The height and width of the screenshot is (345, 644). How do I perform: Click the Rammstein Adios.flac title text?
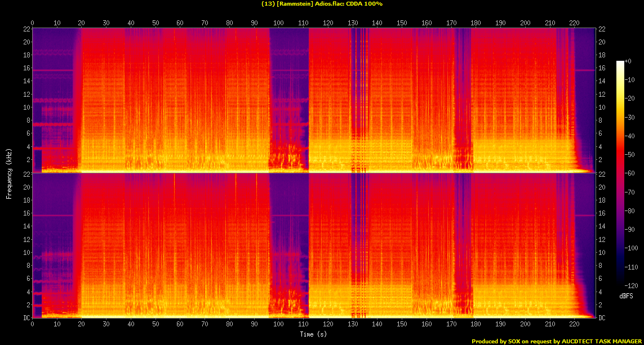coord(322,4)
